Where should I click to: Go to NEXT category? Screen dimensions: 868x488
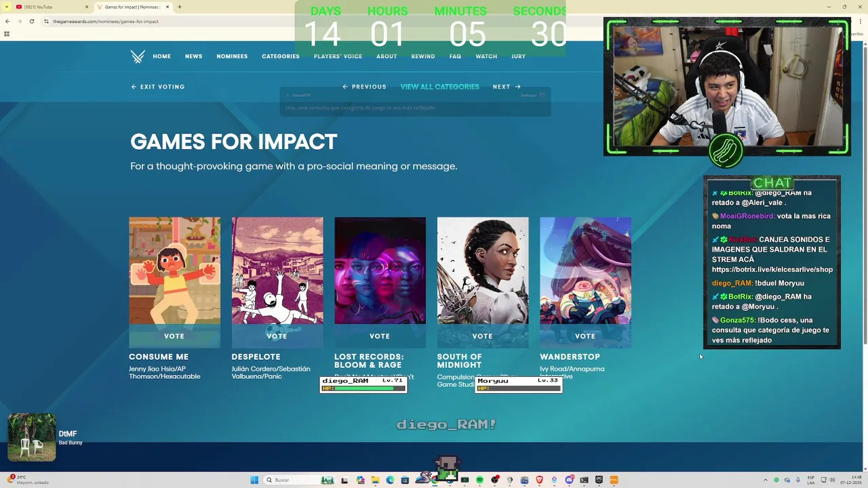pos(507,87)
